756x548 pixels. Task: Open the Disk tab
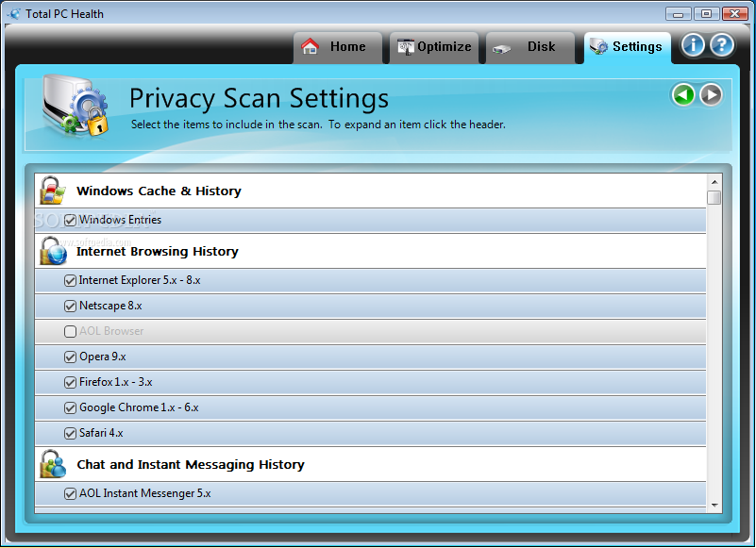pos(530,47)
